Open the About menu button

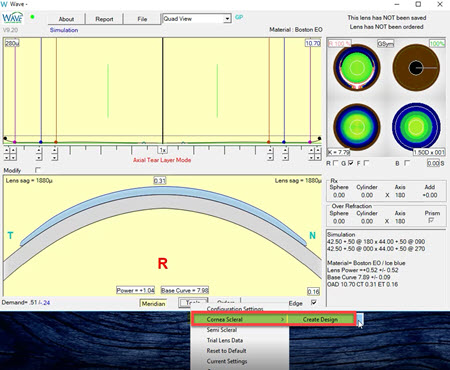pos(66,19)
